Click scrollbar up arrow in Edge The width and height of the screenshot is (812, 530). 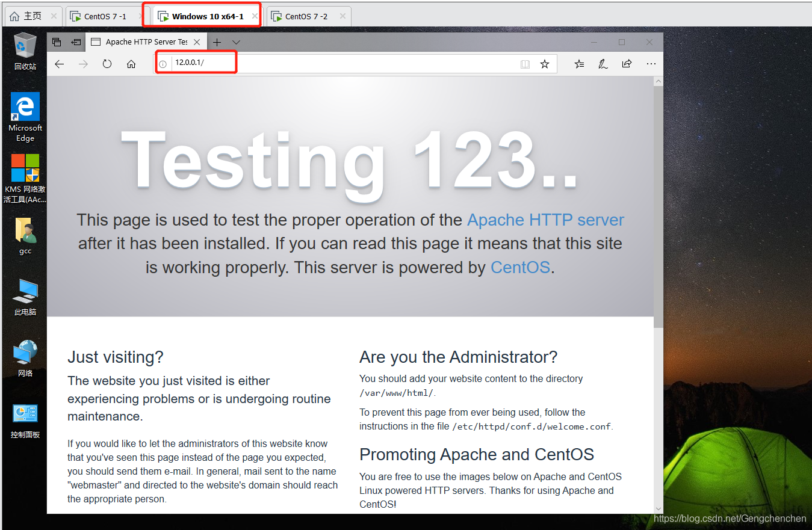pos(659,81)
